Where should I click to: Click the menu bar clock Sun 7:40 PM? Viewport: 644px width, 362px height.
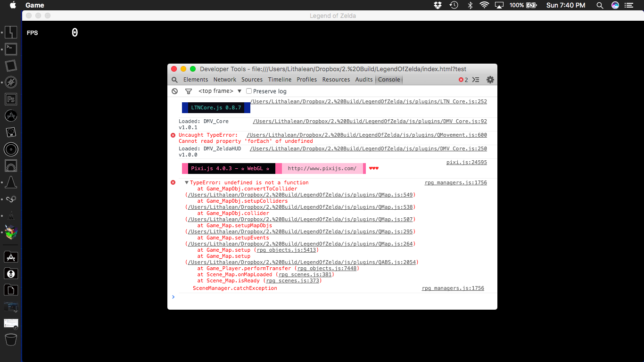(566, 5)
